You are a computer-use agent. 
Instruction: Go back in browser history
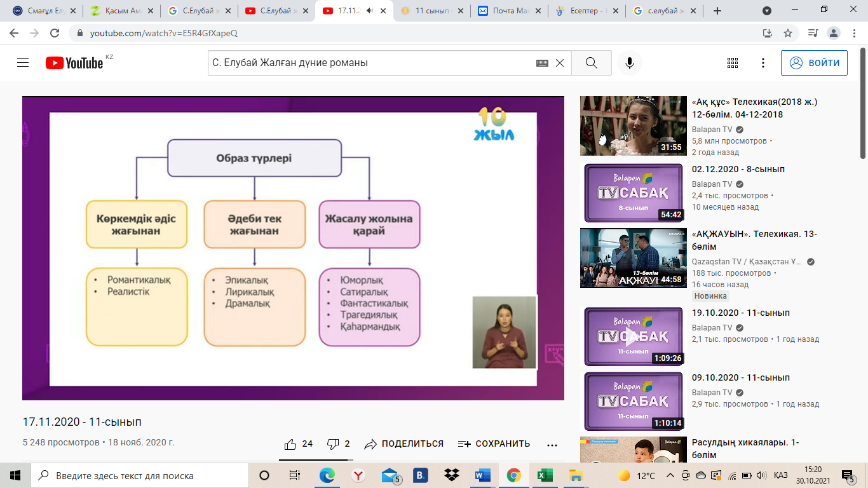tap(14, 33)
